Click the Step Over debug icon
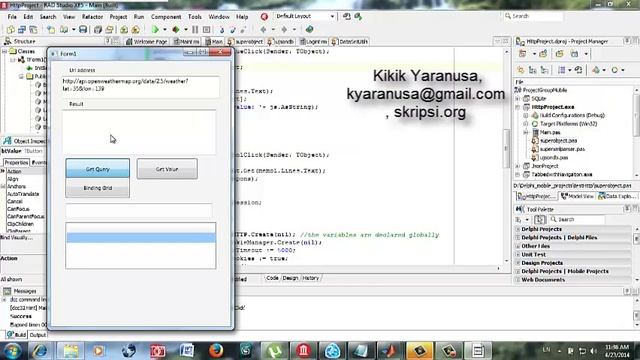Screen dimensions: 640x360 (233, 29)
